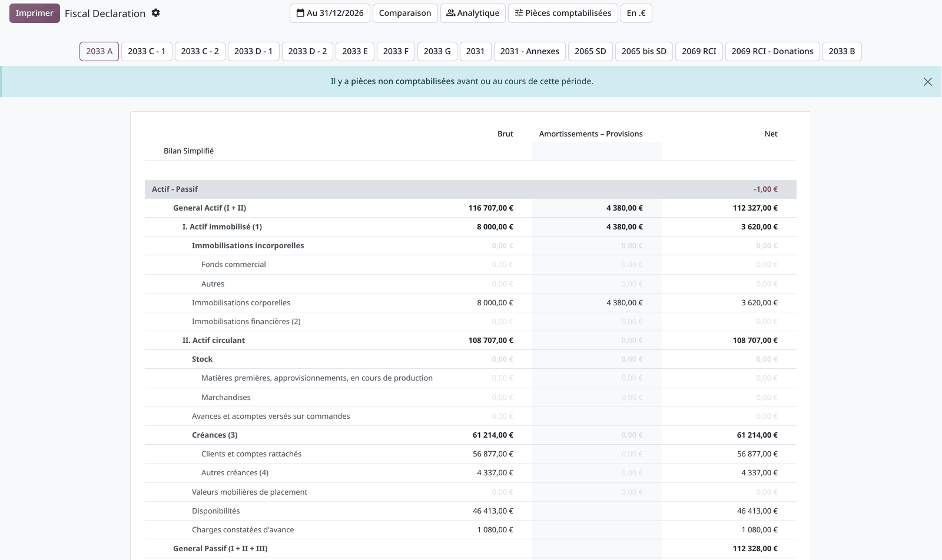Open the Fiscal Declaration settings gear

(x=155, y=13)
